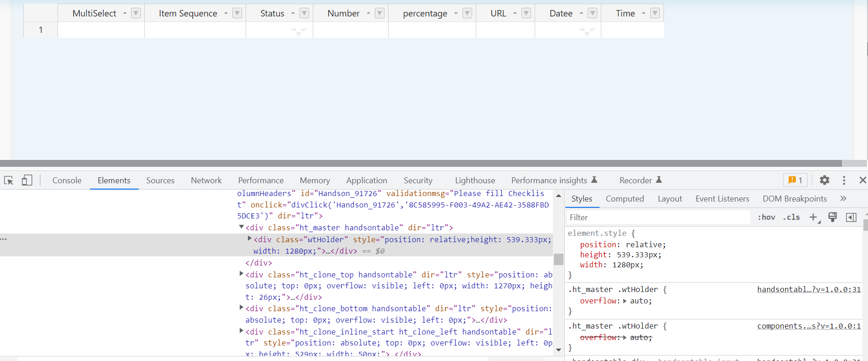
Task: Open the Application tab
Action: coord(367,180)
